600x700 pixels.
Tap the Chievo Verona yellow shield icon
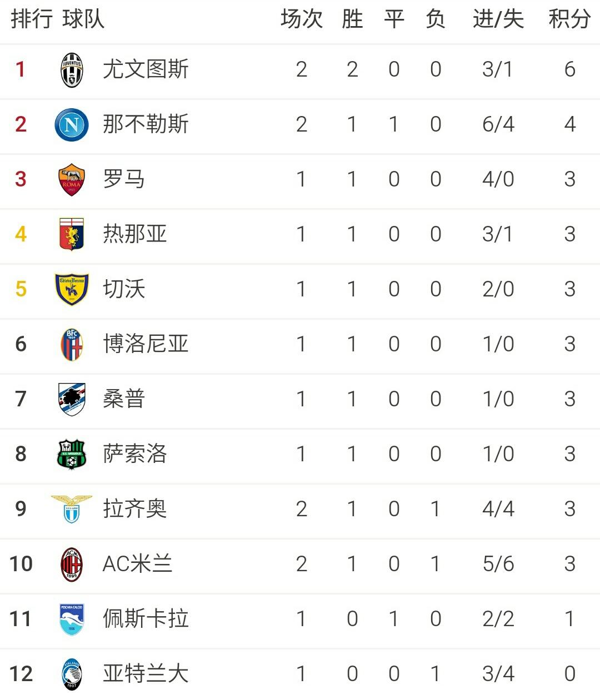coord(72,289)
